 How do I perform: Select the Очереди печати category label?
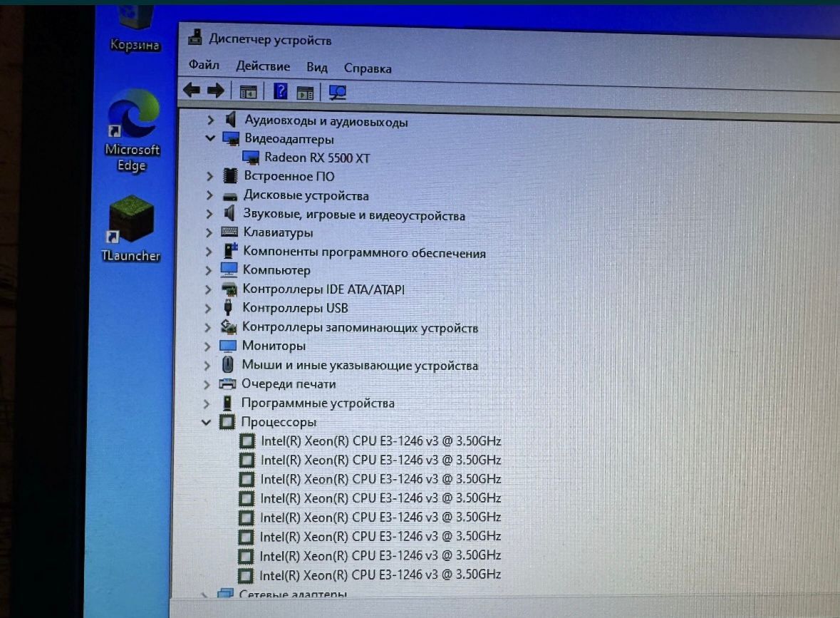point(289,383)
